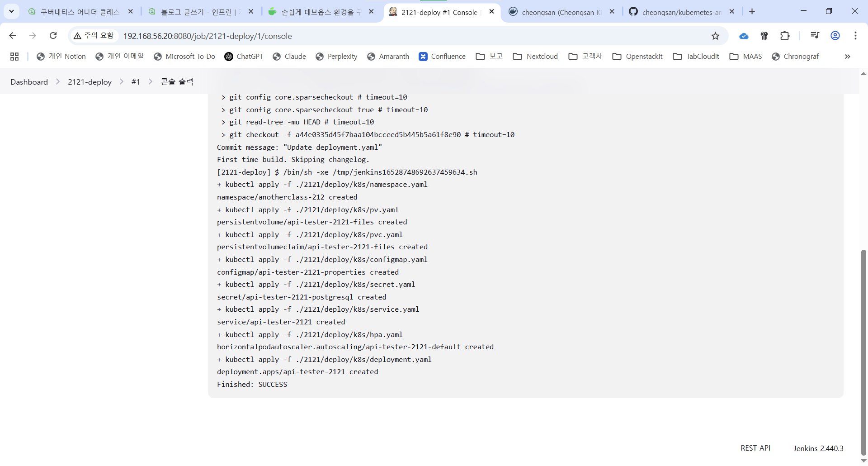
Task: Reload the Jenkins console page
Action: click(53, 36)
